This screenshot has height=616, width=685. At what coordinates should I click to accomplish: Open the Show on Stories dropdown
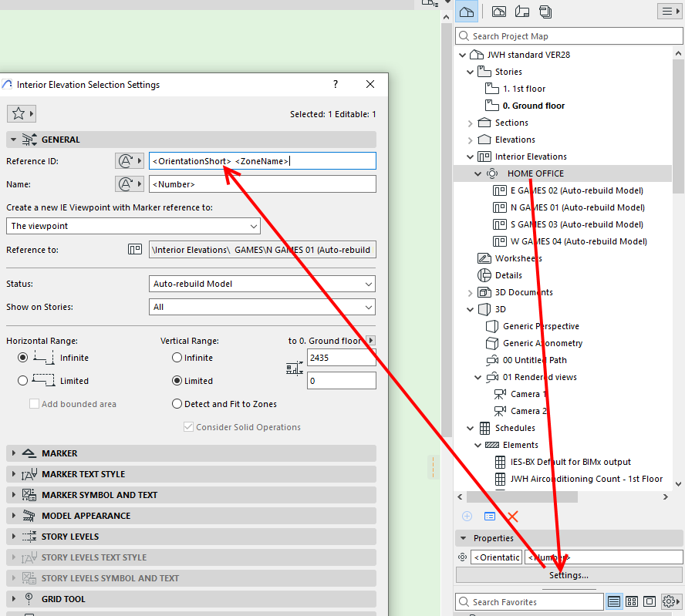(262, 307)
